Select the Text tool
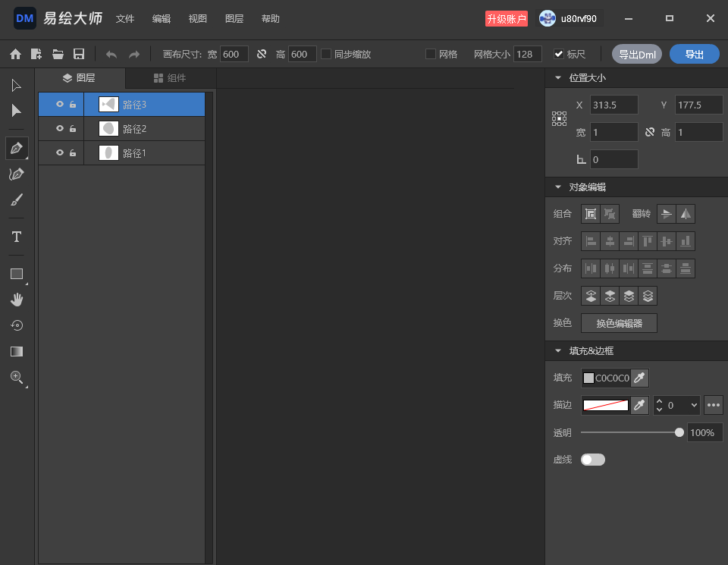Image resolution: width=728 pixels, height=565 pixels. (x=17, y=237)
